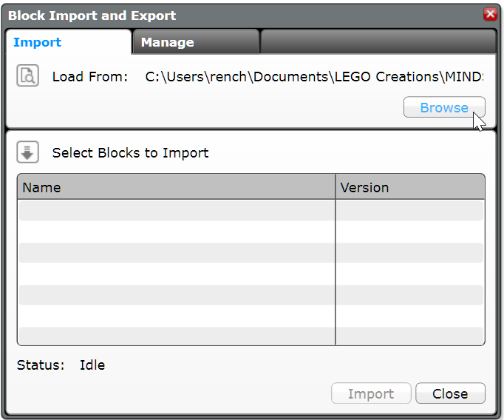Click the empty tab area beside Manage

tap(377, 42)
